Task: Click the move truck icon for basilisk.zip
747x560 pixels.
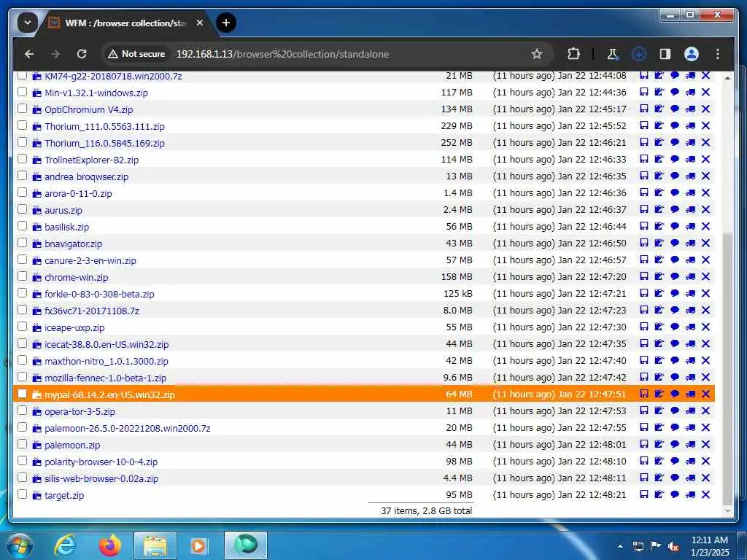Action: coord(690,226)
